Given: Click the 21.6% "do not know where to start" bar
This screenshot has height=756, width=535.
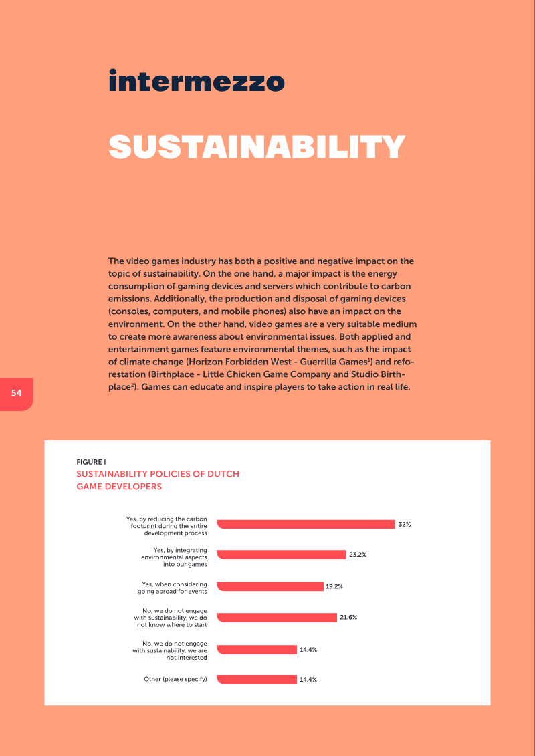Looking at the screenshot, I should pos(277,618).
